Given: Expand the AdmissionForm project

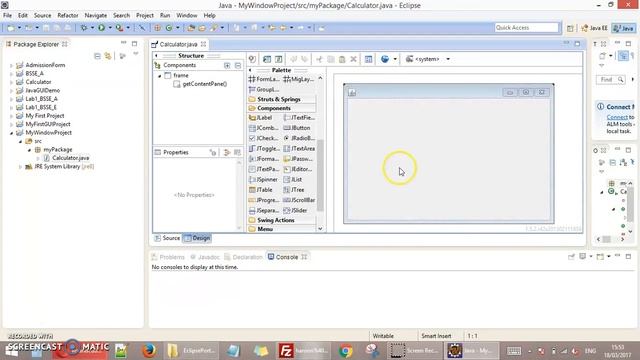Looking at the screenshot, I should tap(11, 65).
